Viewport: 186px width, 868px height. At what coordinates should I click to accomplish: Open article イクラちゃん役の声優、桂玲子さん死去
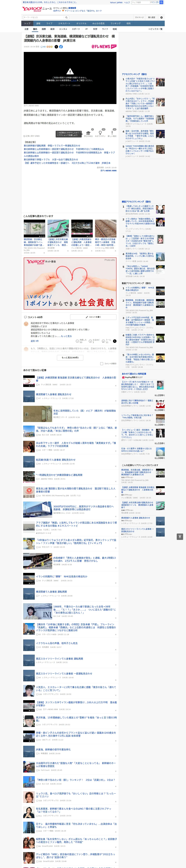(x=57, y=643)
